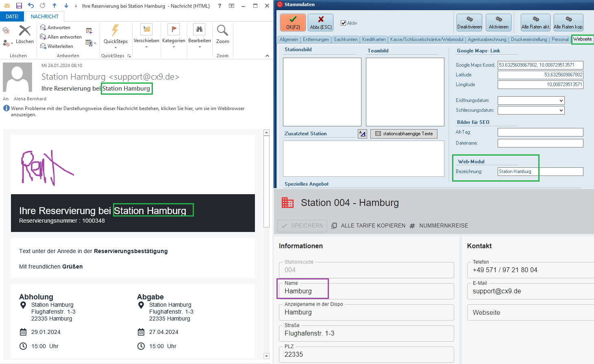The height and width of the screenshot is (364, 594).
Task: Open the QuickSteps lightning icon
Action: 115,31
